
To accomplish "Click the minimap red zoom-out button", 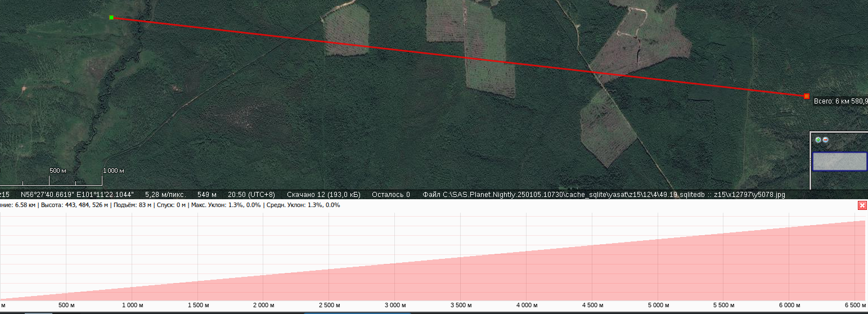I will click(825, 140).
